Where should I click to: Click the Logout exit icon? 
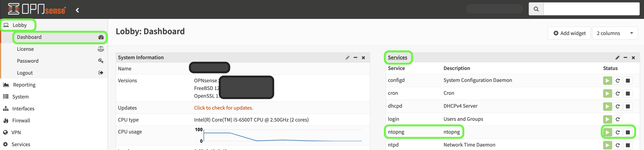[101, 73]
